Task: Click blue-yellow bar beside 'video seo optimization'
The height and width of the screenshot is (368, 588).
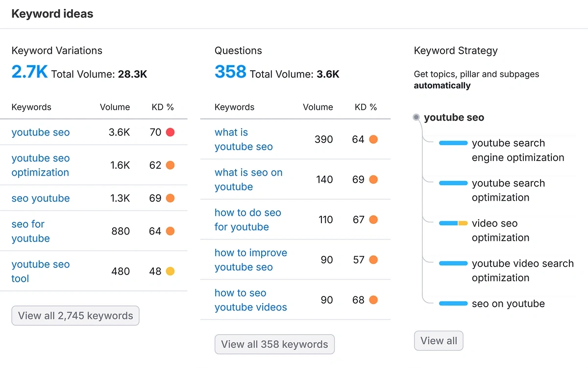Action: 453,223
